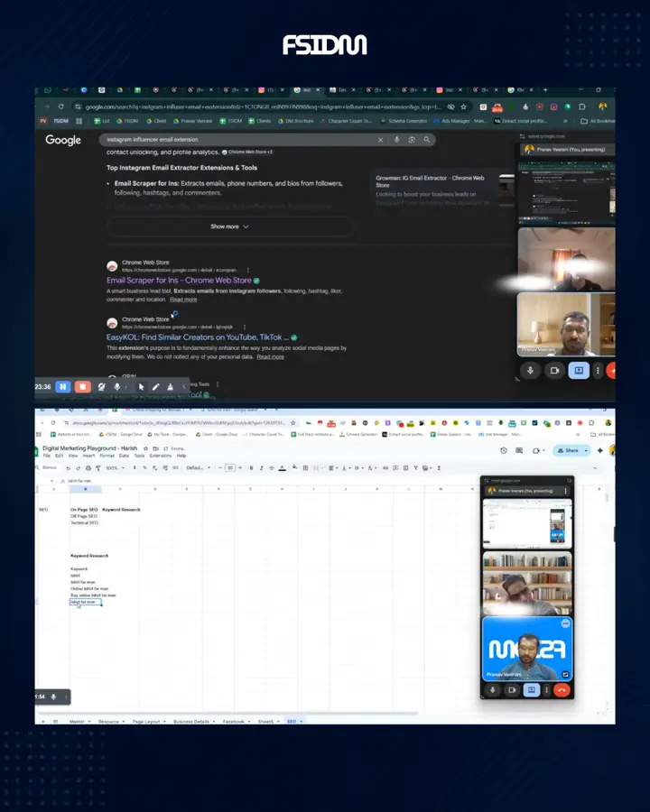Click Read more under Email Scraper snippet

coord(183,300)
